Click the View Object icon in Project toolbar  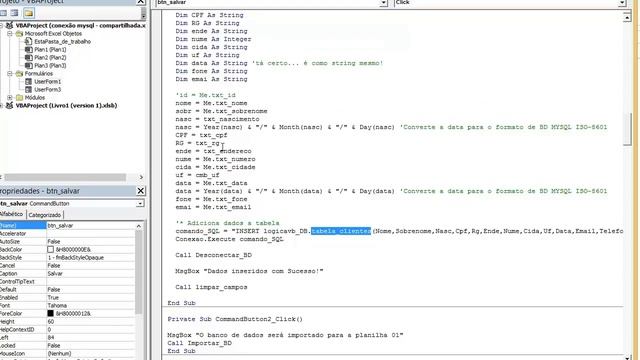tap(15, 13)
